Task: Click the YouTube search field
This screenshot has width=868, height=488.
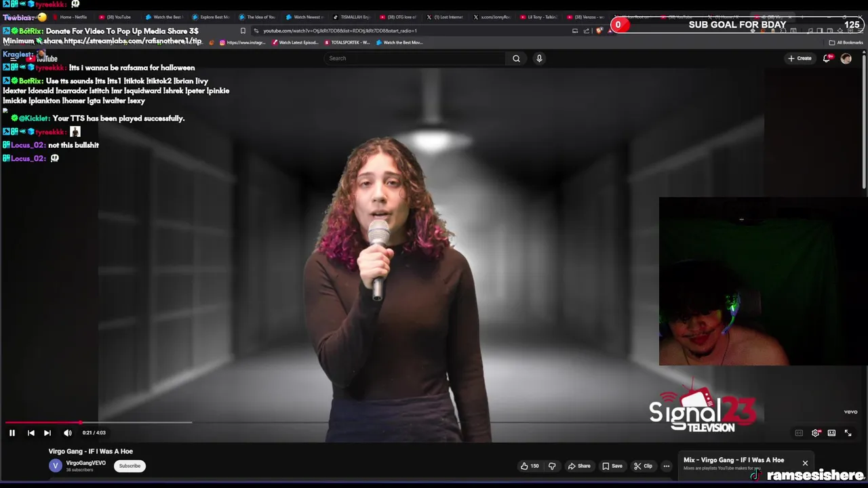Action: coord(415,58)
